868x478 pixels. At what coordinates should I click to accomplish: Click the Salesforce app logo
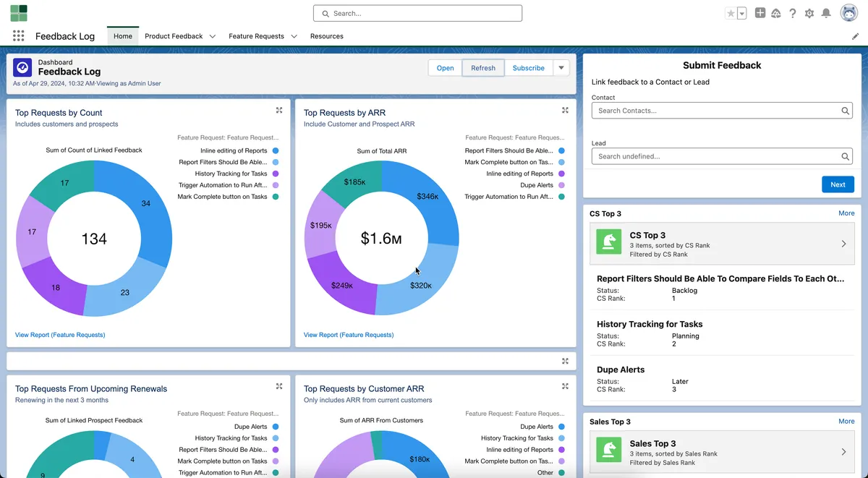(19, 13)
